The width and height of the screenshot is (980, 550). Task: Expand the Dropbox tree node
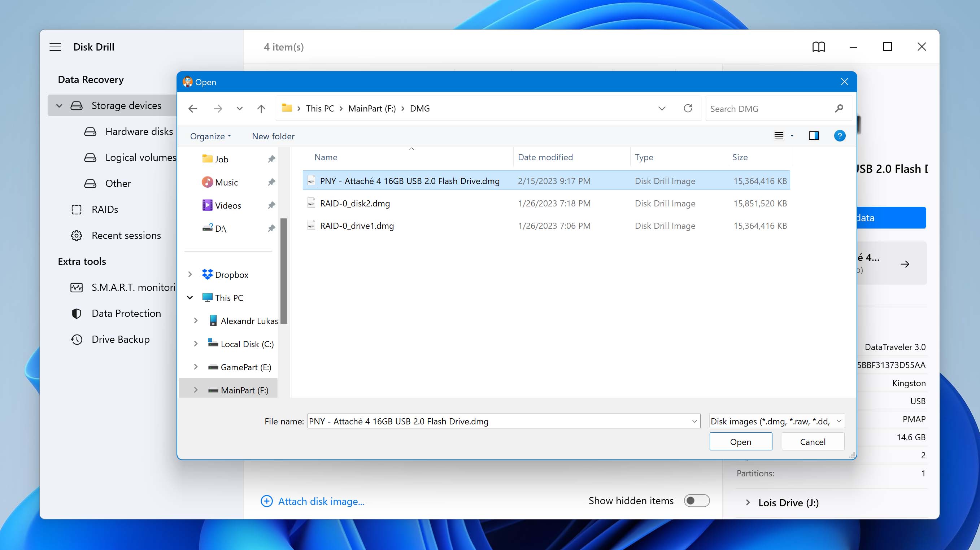[190, 275]
